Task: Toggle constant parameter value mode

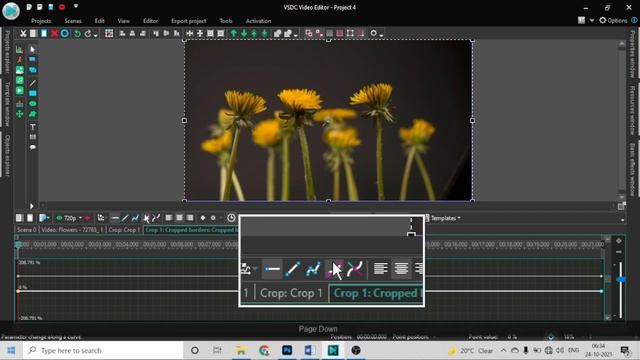Action: pyautogui.click(x=115, y=218)
